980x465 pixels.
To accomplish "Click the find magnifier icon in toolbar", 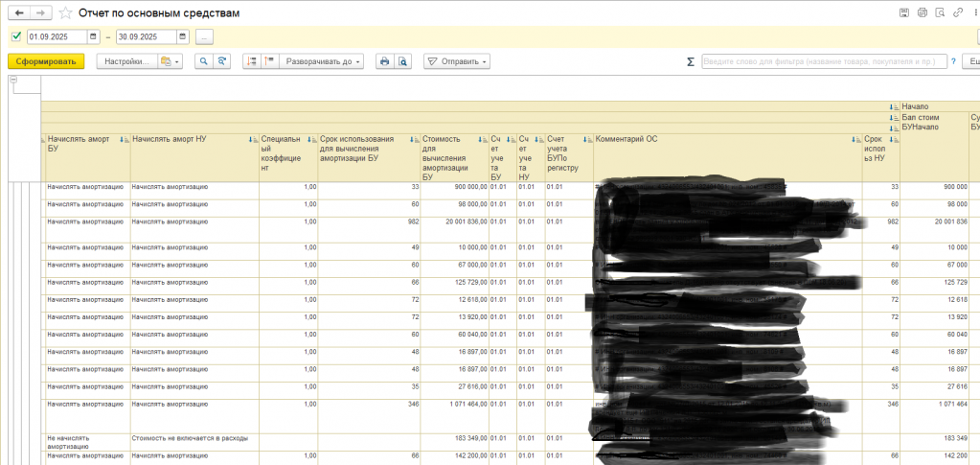I will click(x=204, y=61).
